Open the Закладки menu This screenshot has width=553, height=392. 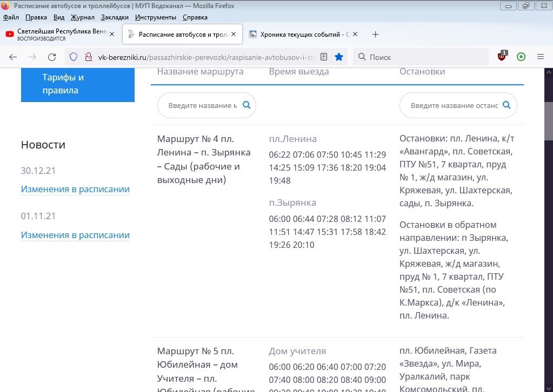point(115,17)
